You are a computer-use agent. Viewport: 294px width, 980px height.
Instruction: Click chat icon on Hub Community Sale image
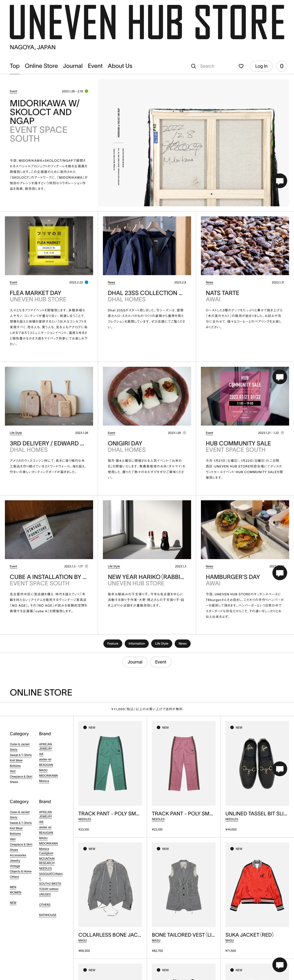click(280, 377)
